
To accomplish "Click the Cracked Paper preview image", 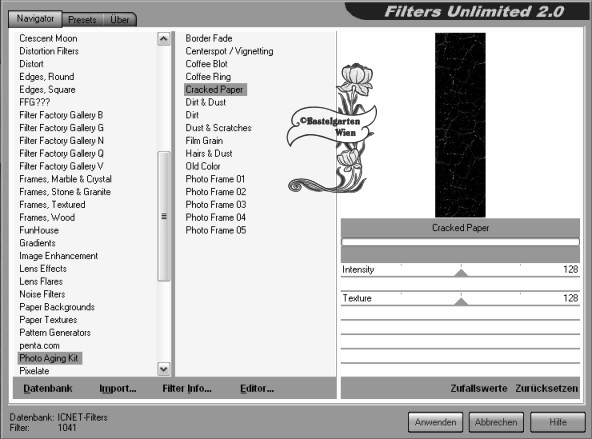I will coord(460,125).
